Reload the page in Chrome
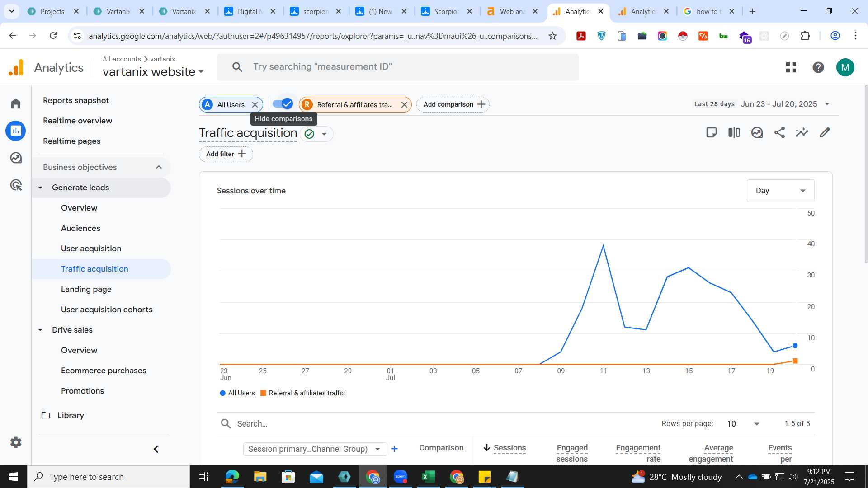The image size is (868, 488). (53, 35)
